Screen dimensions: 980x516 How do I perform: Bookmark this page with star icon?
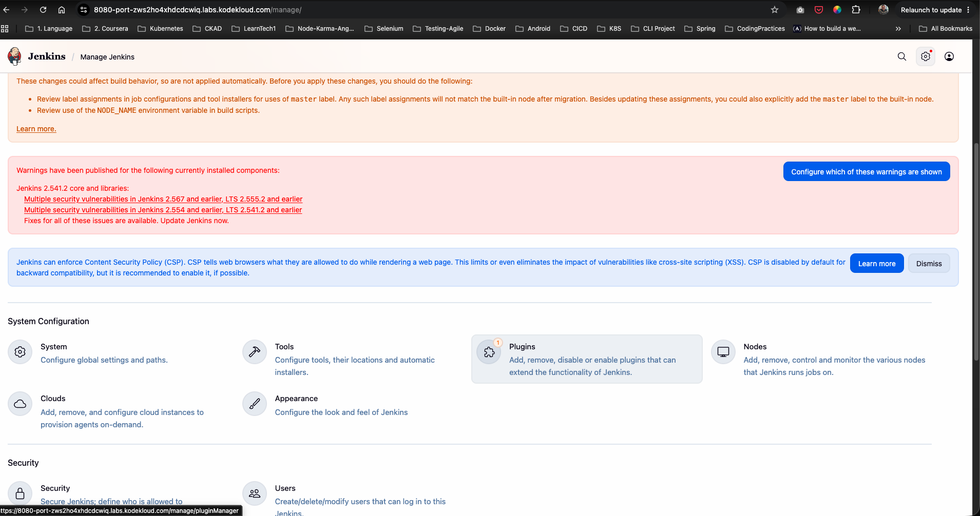click(775, 10)
